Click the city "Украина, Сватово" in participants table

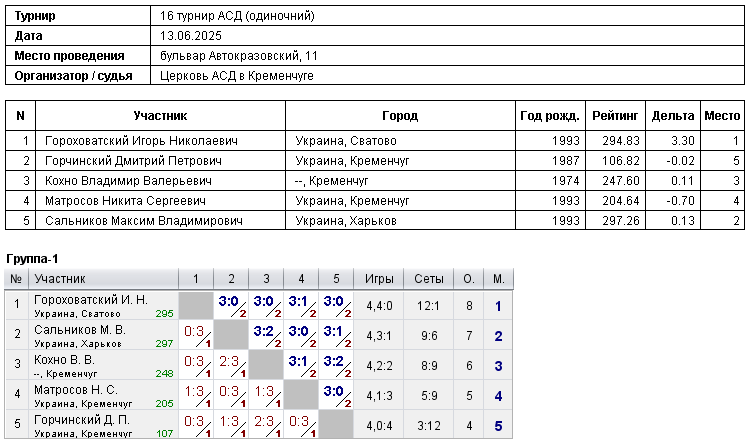[x=346, y=141]
